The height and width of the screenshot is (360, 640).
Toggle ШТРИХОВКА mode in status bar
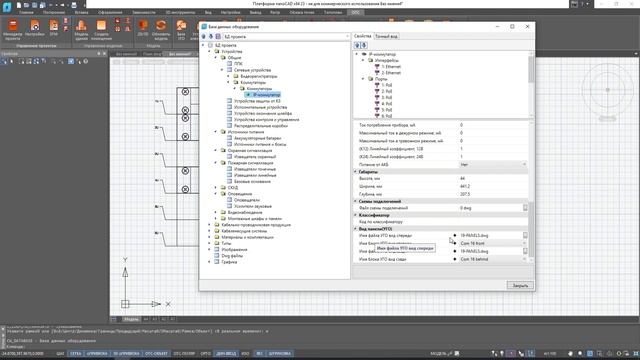click(x=280, y=353)
